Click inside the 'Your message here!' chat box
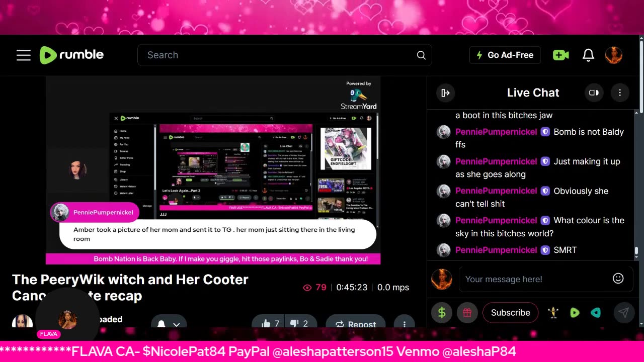 click(534, 279)
